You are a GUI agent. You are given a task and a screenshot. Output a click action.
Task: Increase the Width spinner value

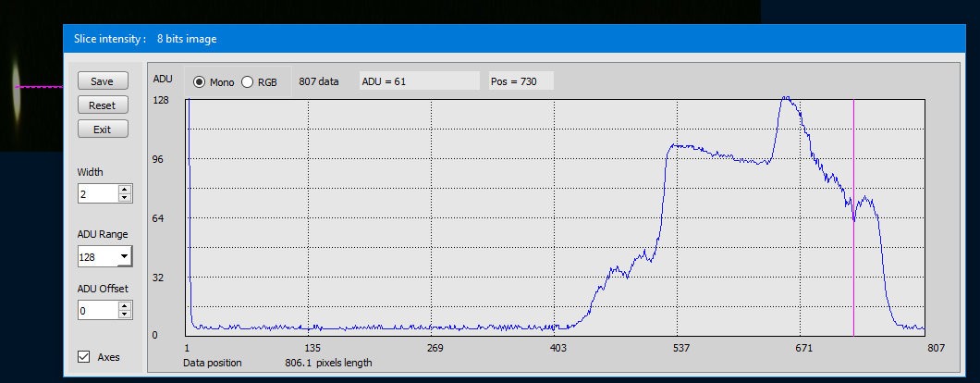125,190
